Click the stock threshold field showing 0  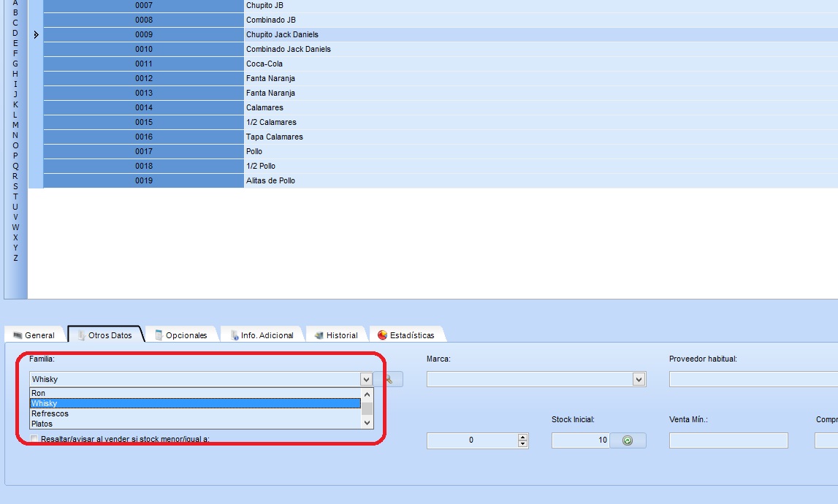pyautogui.click(x=473, y=440)
